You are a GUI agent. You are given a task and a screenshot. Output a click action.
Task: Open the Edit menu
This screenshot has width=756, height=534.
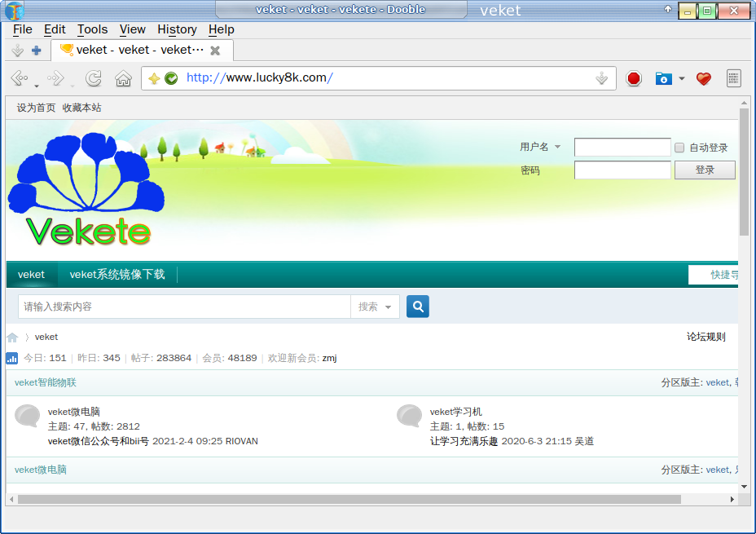(x=55, y=29)
